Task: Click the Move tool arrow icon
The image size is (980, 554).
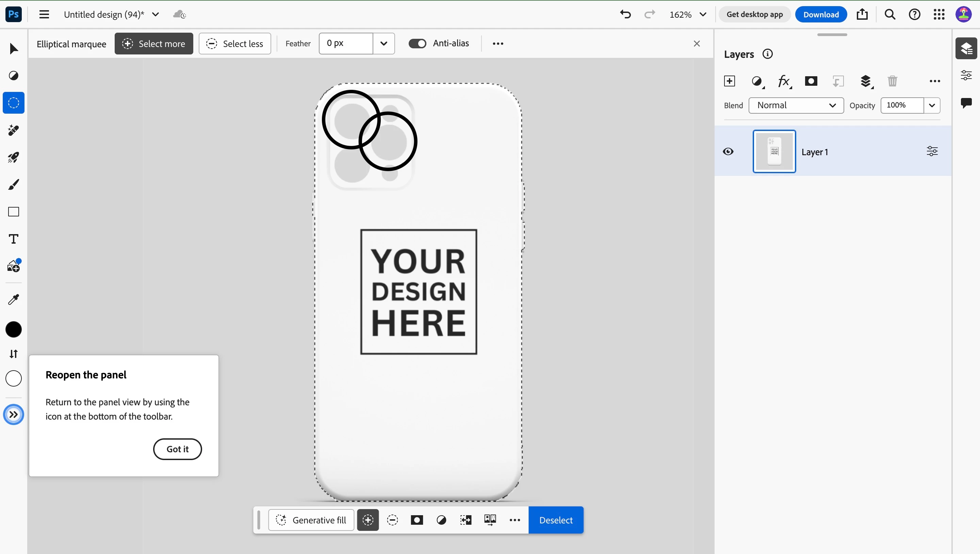Action: point(13,49)
